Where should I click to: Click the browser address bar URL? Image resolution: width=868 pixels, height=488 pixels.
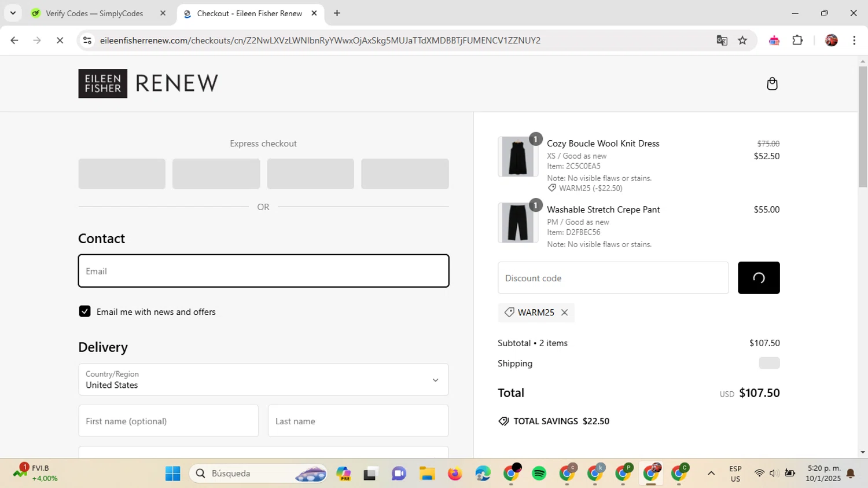320,41
